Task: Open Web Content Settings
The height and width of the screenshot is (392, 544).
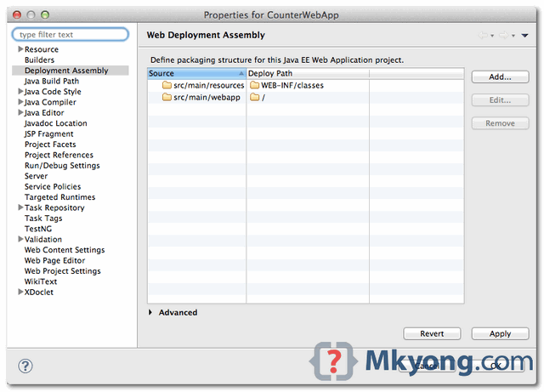Action: (65, 250)
